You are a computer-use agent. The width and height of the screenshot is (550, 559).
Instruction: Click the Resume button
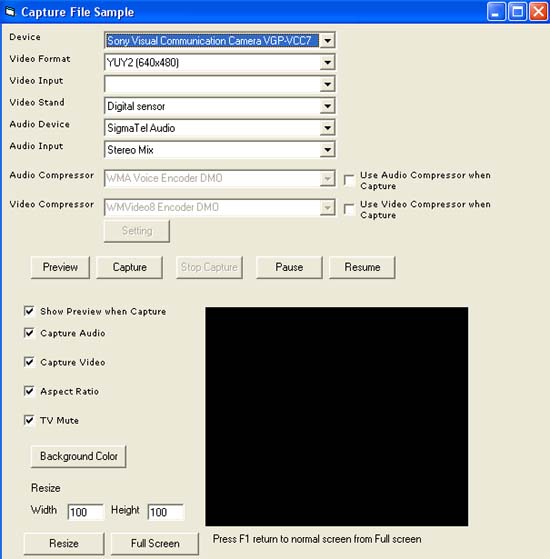(362, 267)
